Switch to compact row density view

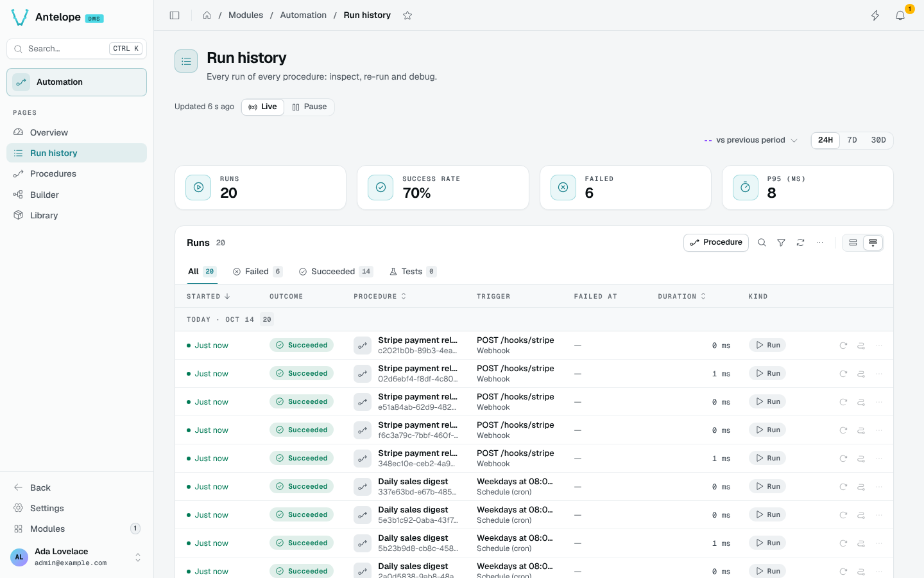click(853, 243)
